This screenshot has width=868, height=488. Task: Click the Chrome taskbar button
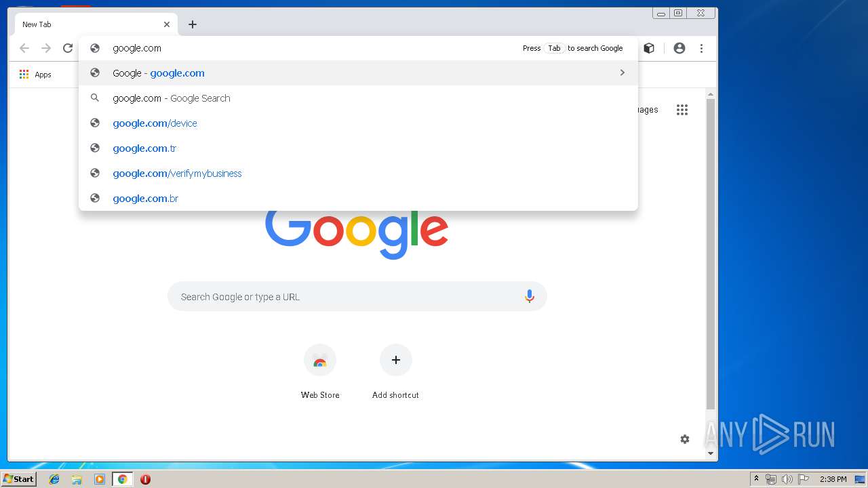pos(122,479)
